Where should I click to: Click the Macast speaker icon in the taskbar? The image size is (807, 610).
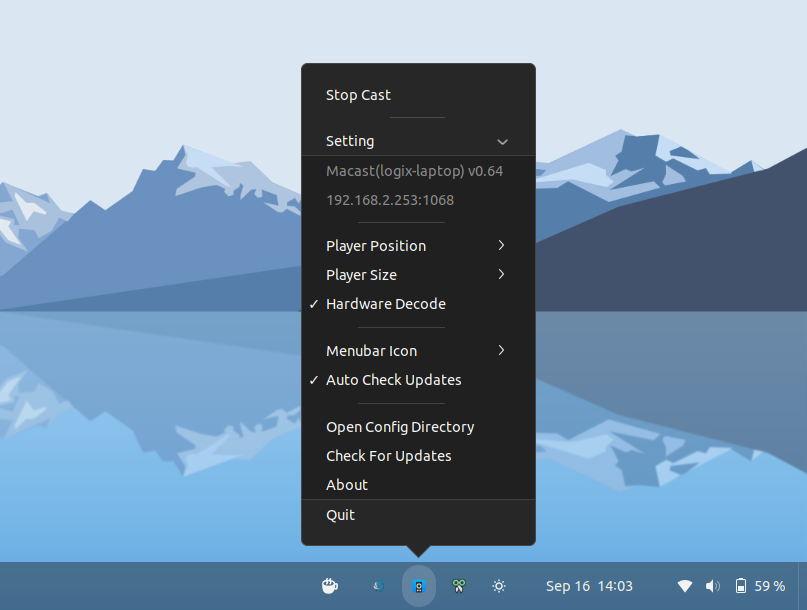419,586
